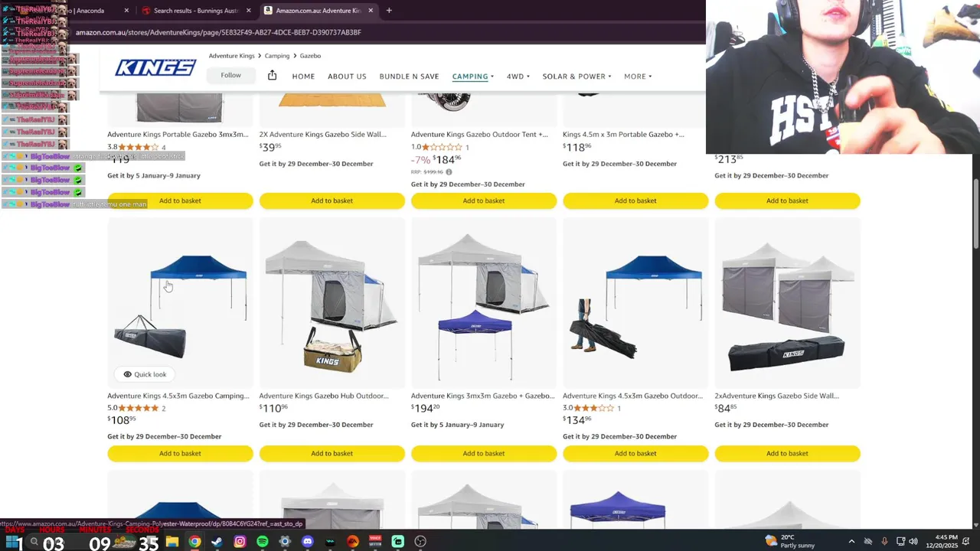Add the $84.85 2xGazebo Side Wall to basket

[x=787, y=453]
